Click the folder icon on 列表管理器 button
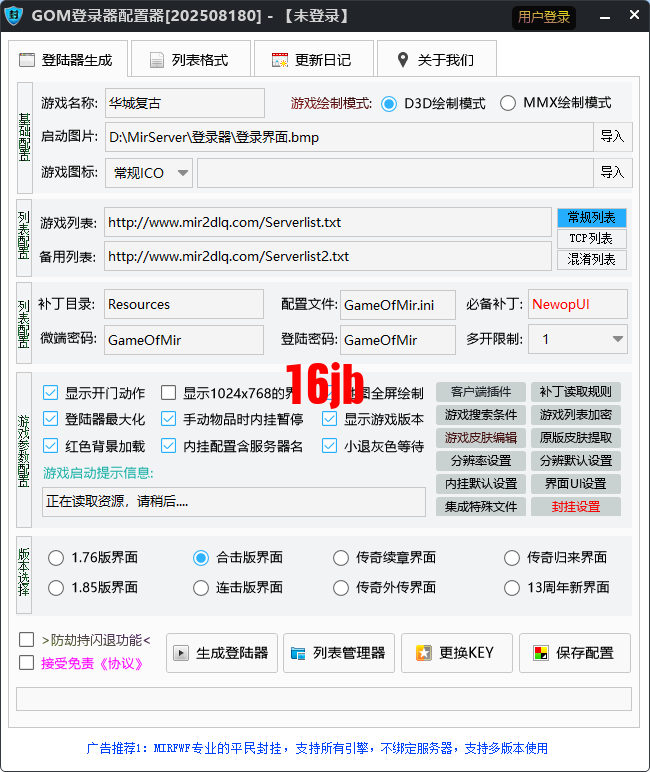The image size is (650, 772). tap(298, 653)
